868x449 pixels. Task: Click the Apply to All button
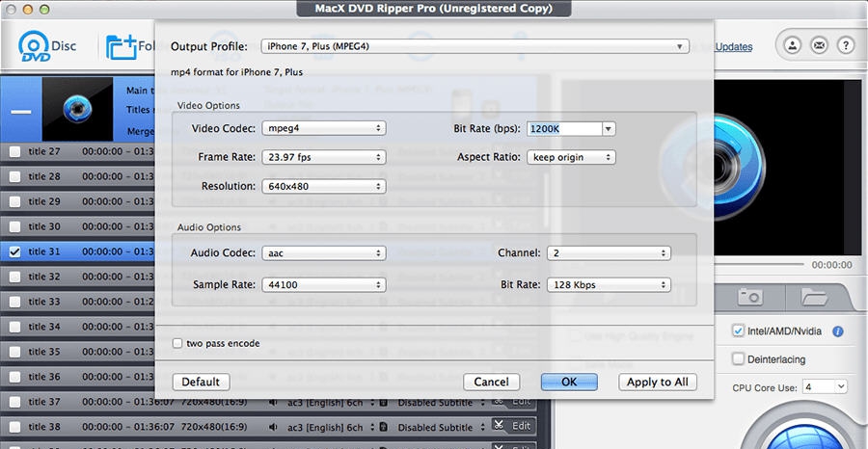658,383
